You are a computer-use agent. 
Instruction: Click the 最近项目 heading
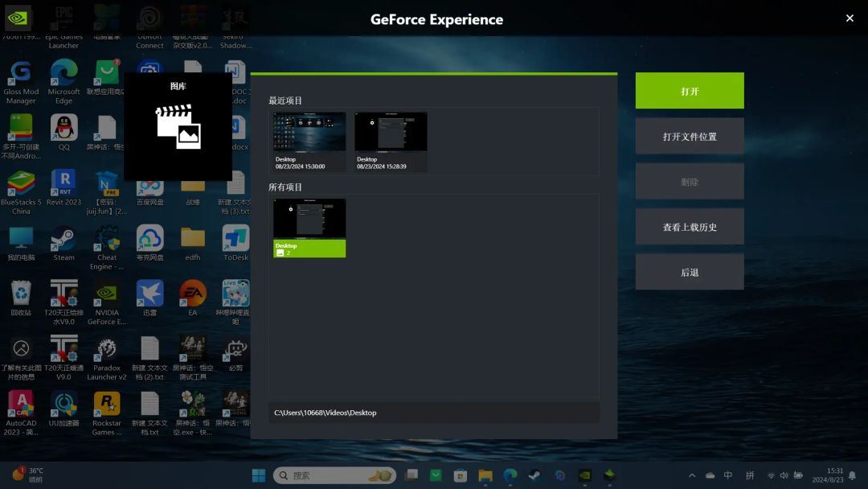pos(285,101)
